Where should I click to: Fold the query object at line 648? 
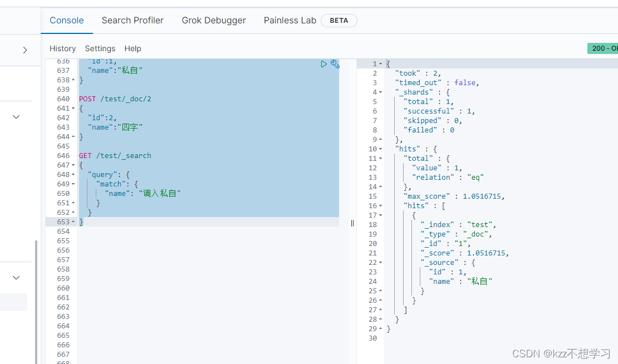pyautogui.click(x=73, y=175)
